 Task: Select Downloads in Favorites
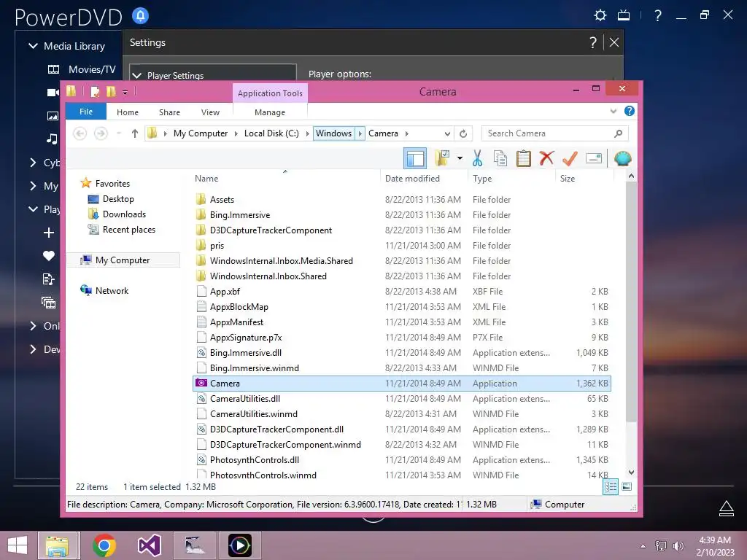tap(124, 214)
